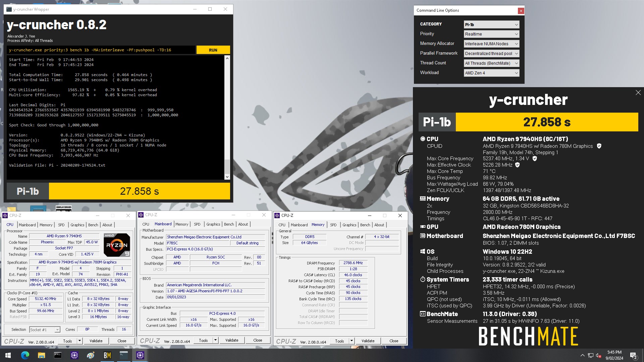This screenshot has height=362, width=644.
Task: Click the y-cruncher command line field
Action: [x=101, y=50]
